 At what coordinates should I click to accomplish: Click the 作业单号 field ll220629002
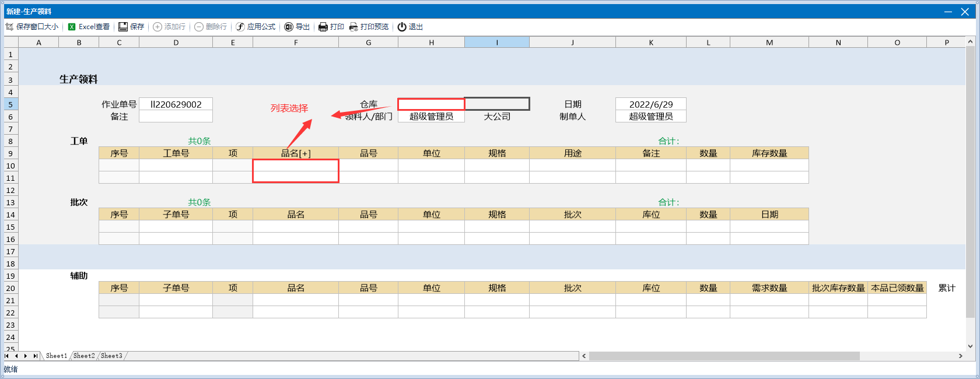coord(176,104)
